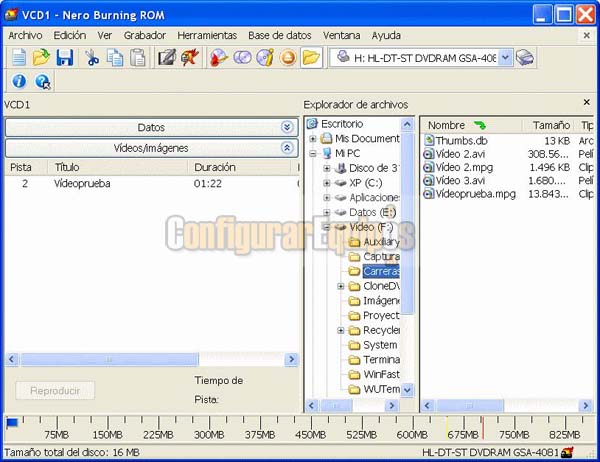This screenshot has height=462, width=600.
Task: Save the compilation with the floppy disk icon
Action: [65, 58]
